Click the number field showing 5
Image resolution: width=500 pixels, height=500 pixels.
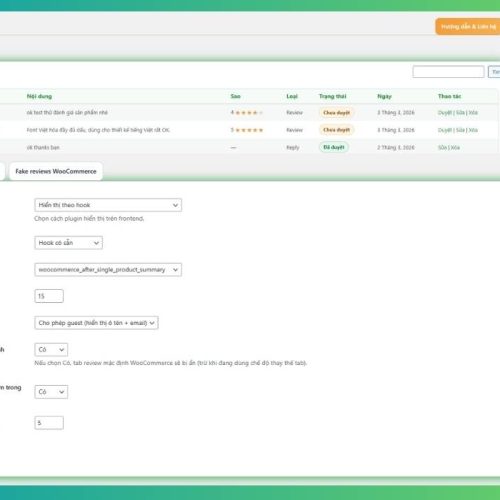[x=49, y=423]
